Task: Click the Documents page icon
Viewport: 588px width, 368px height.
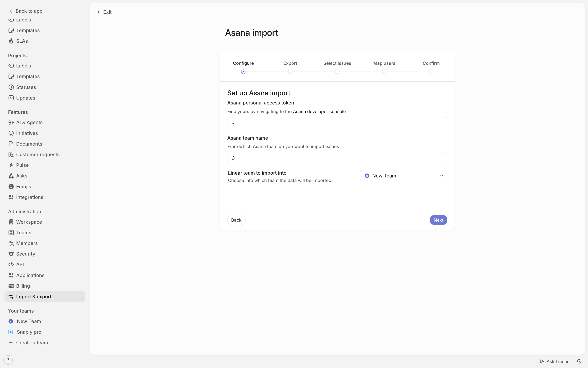Action: tap(11, 144)
